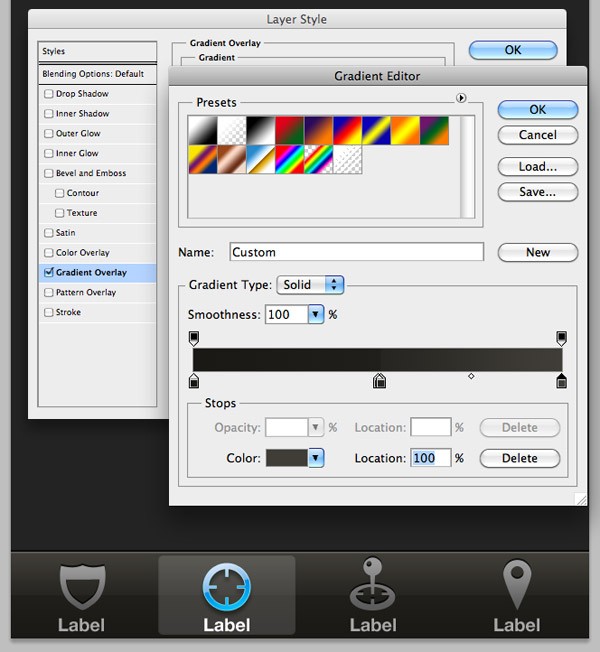Image resolution: width=600 pixels, height=652 pixels.
Task: Pick the transparent stripes gradient preset
Action: (348, 159)
